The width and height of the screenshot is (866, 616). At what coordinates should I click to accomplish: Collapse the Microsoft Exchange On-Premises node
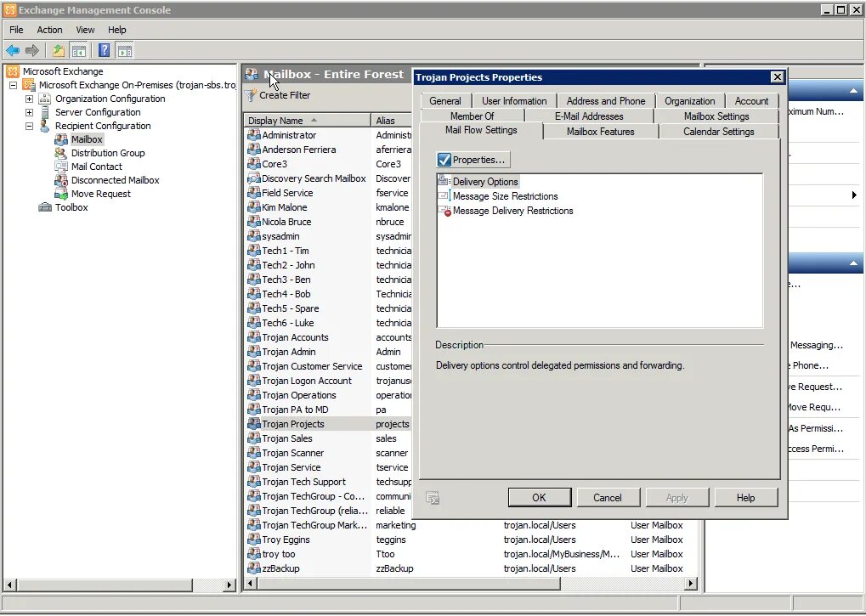14,85
